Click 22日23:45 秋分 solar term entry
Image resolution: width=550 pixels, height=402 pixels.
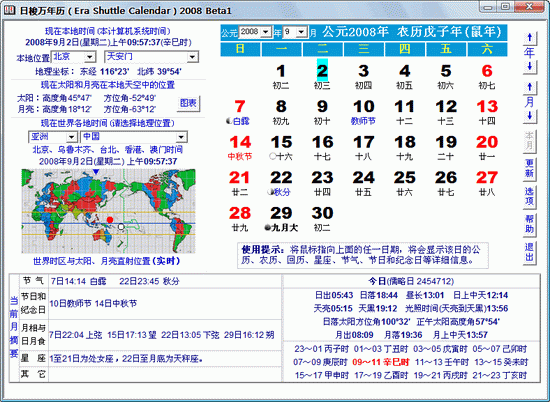149,281
